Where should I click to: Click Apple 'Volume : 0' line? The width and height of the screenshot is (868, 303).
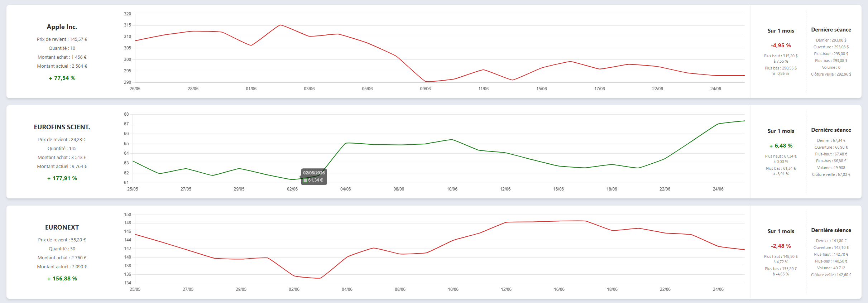(x=831, y=67)
